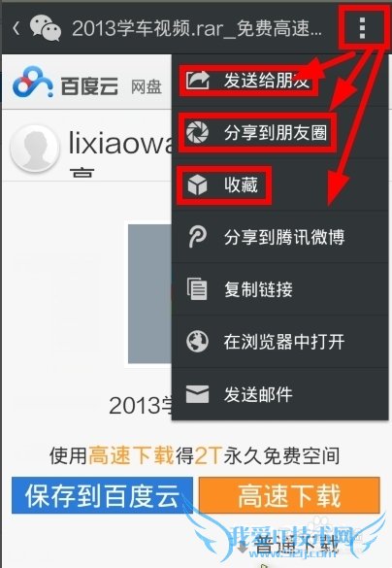Click the globe browser icon

coord(197,341)
